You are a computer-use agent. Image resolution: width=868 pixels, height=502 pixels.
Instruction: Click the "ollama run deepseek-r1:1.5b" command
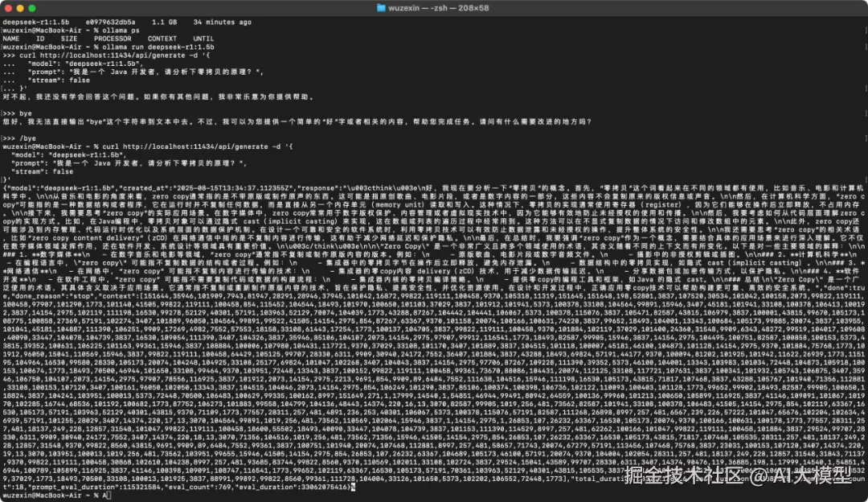158,47
